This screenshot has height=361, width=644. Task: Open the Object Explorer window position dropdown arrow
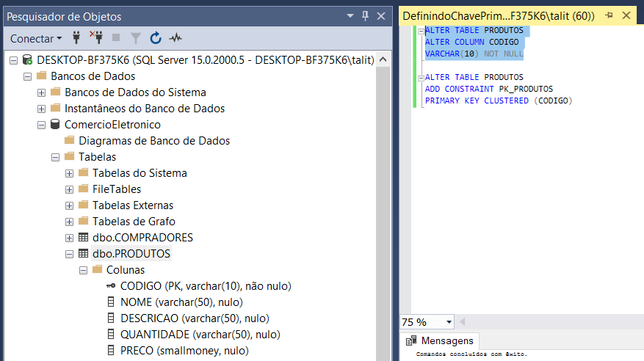click(x=350, y=15)
